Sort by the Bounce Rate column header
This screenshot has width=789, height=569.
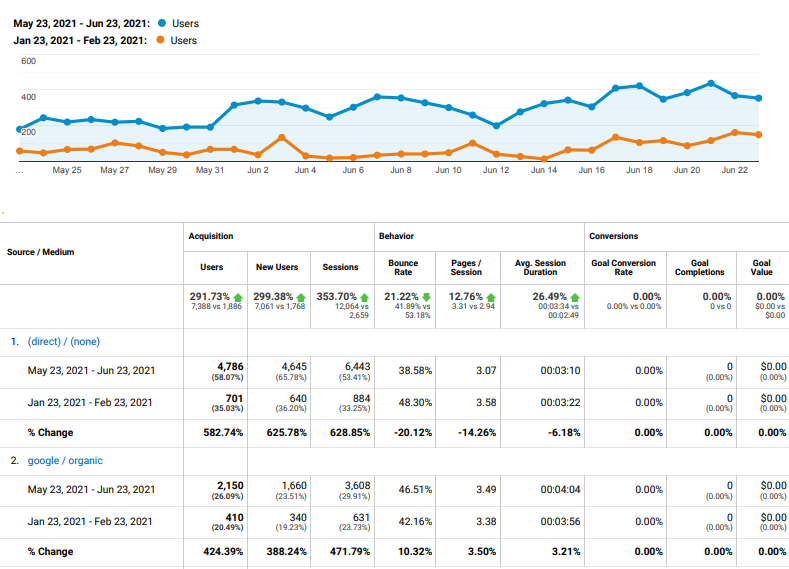[x=403, y=267]
